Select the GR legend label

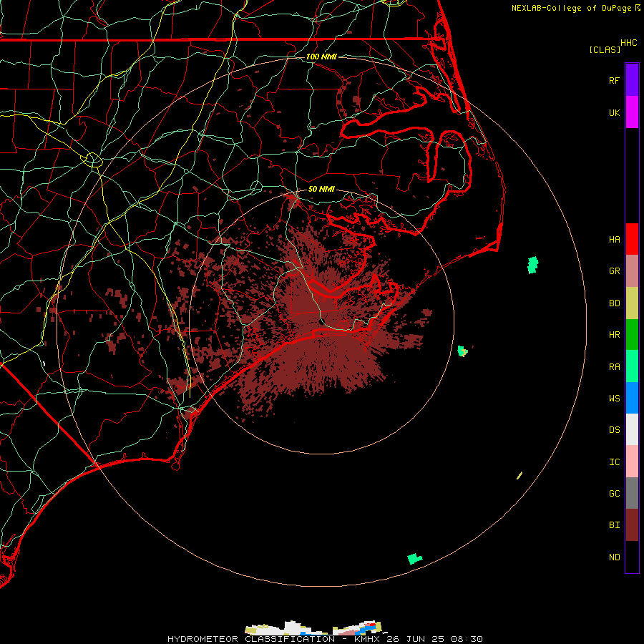614,271
